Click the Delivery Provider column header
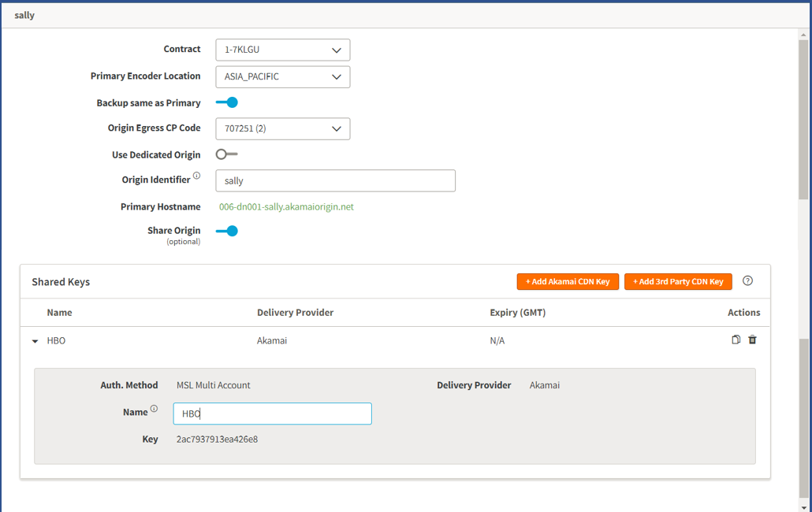Viewport: 812px width, 512px height. pos(295,313)
